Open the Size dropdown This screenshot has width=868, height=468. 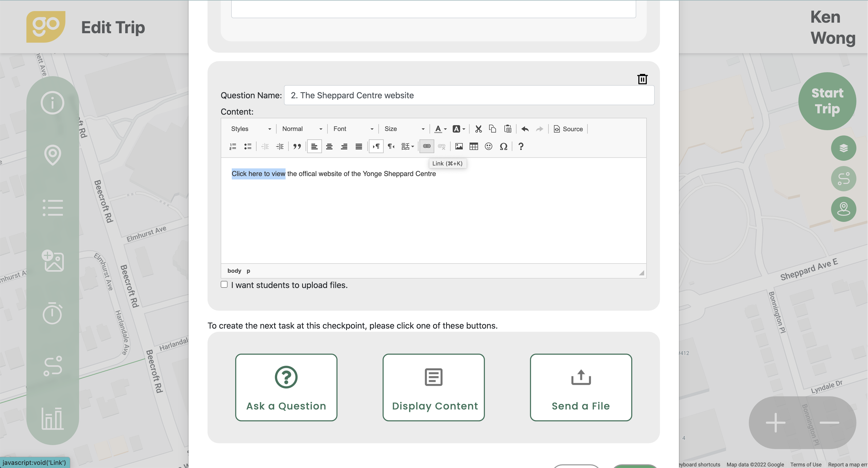pyautogui.click(x=404, y=129)
